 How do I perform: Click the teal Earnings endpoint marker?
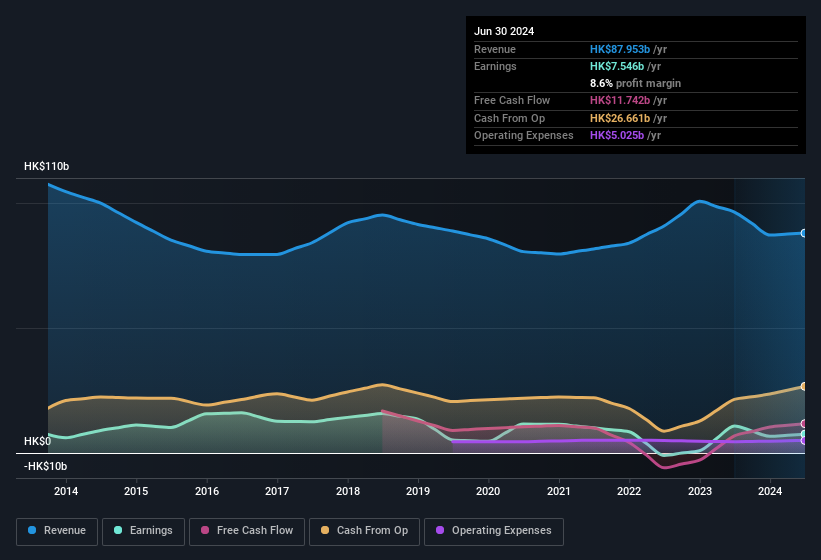click(804, 434)
